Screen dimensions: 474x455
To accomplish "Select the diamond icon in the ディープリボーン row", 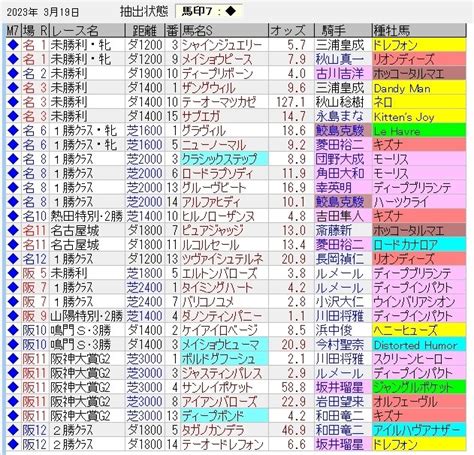I will [13, 73].
